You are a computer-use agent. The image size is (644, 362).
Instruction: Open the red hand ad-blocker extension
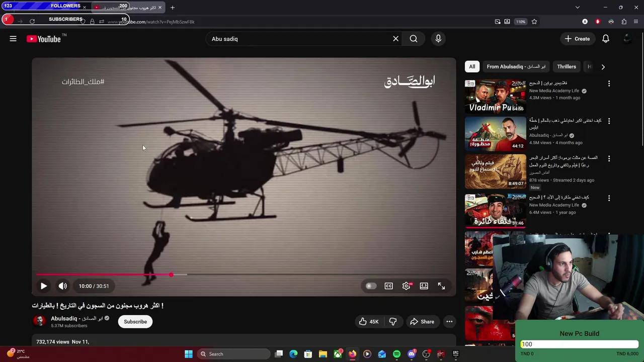click(598, 22)
